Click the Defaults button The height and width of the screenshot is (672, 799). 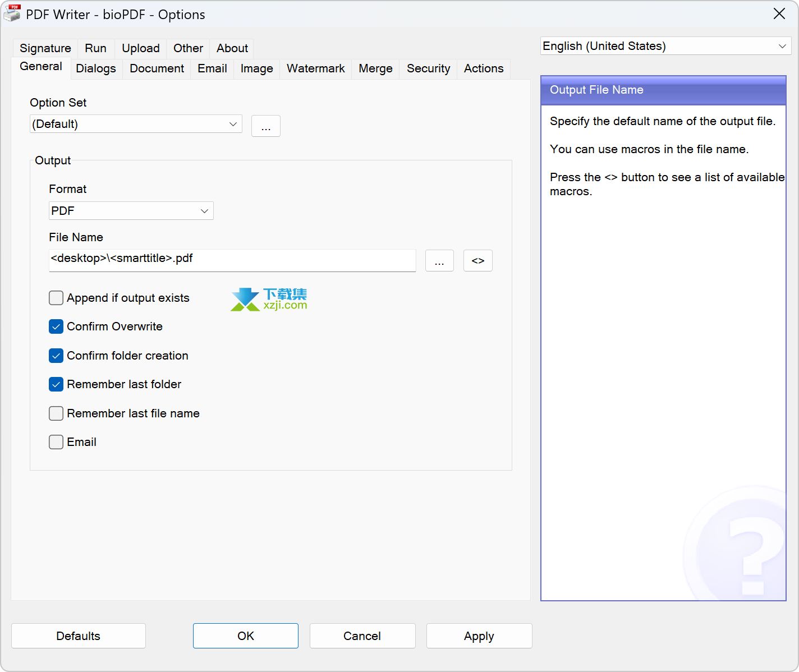[79, 636]
